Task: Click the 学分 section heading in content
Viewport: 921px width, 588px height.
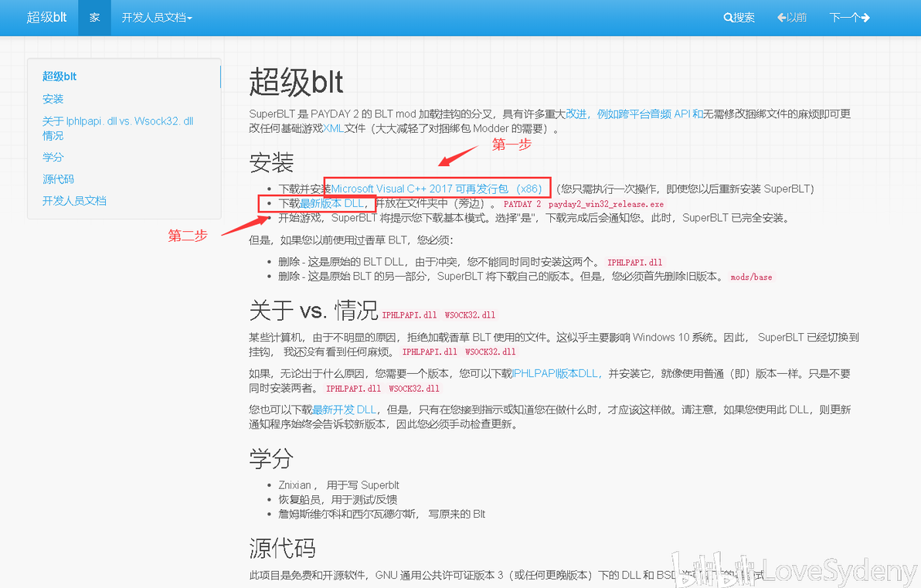Action: (x=271, y=458)
